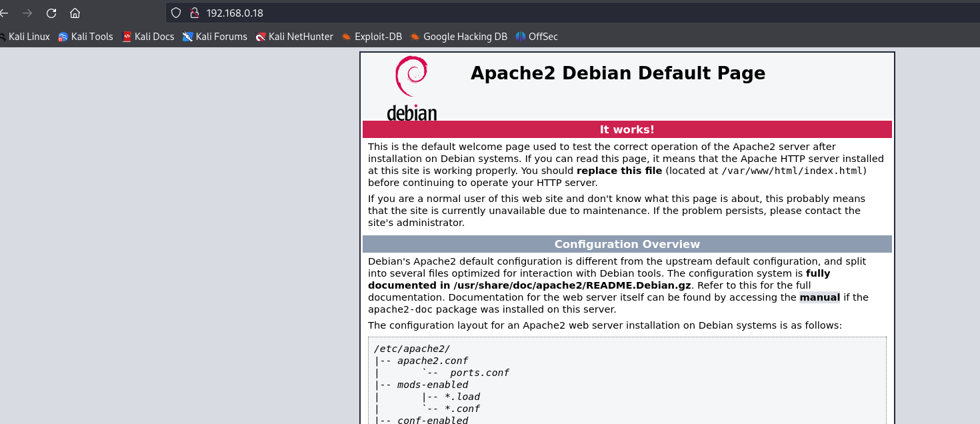Reload the page with the refresh icon
Screen dimensions: 980x424
coord(51,13)
